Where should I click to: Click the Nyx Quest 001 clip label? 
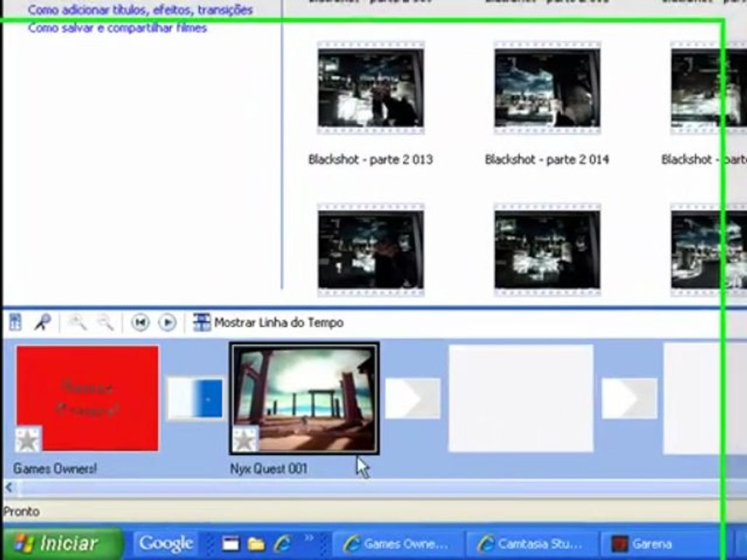click(268, 468)
